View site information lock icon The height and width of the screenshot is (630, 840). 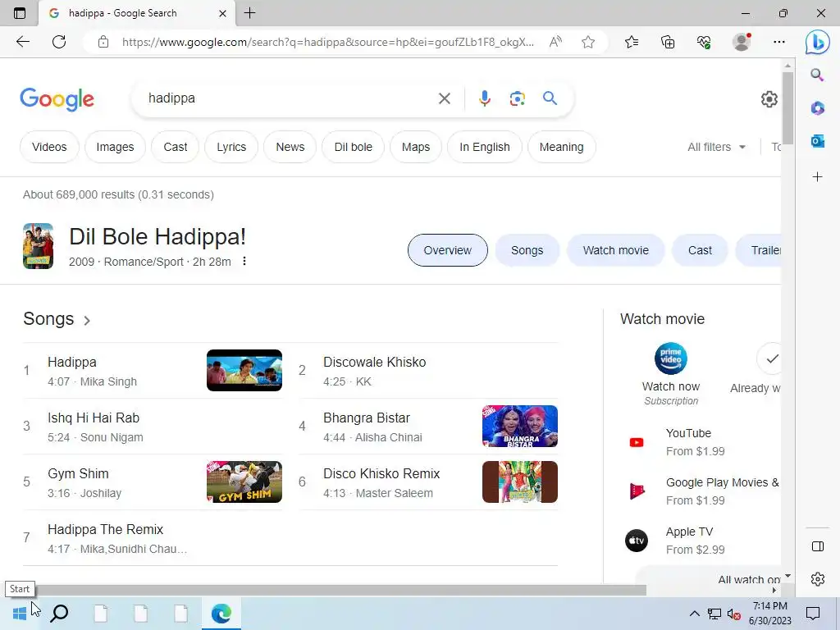tap(103, 42)
